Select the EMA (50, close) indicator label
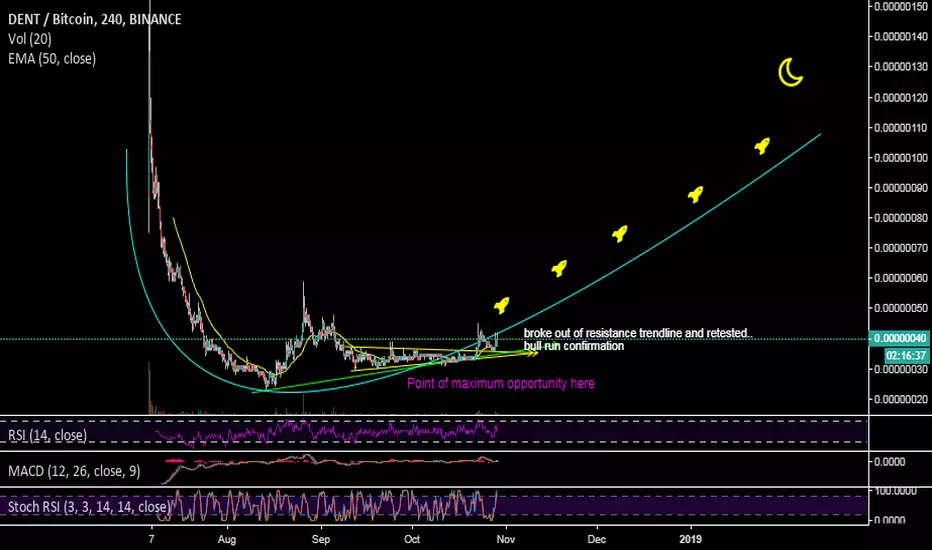 52,58
